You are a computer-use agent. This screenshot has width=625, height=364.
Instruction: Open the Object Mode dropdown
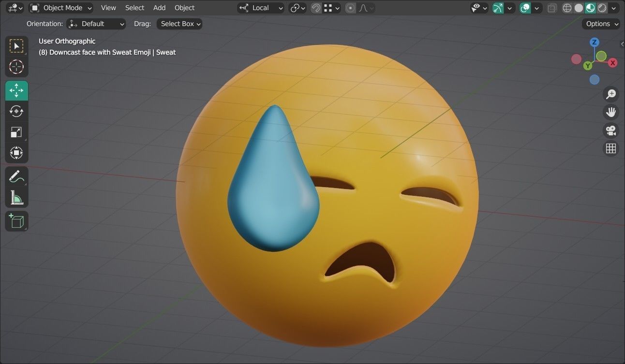coord(60,8)
